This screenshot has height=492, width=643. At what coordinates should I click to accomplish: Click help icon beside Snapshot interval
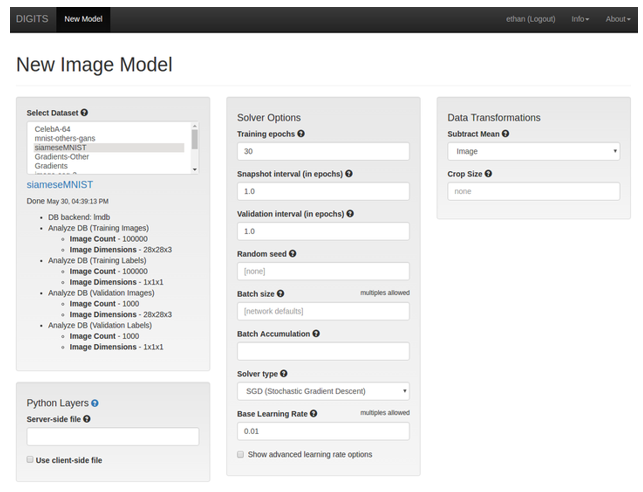coord(348,173)
